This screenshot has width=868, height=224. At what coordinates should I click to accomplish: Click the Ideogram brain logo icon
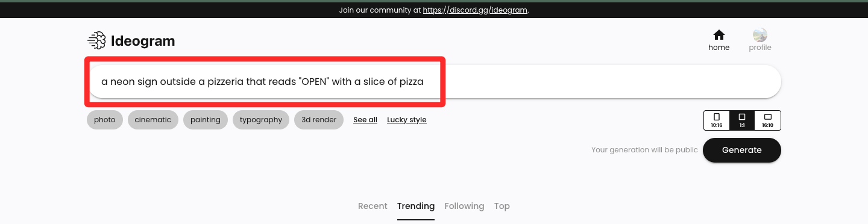(96, 41)
